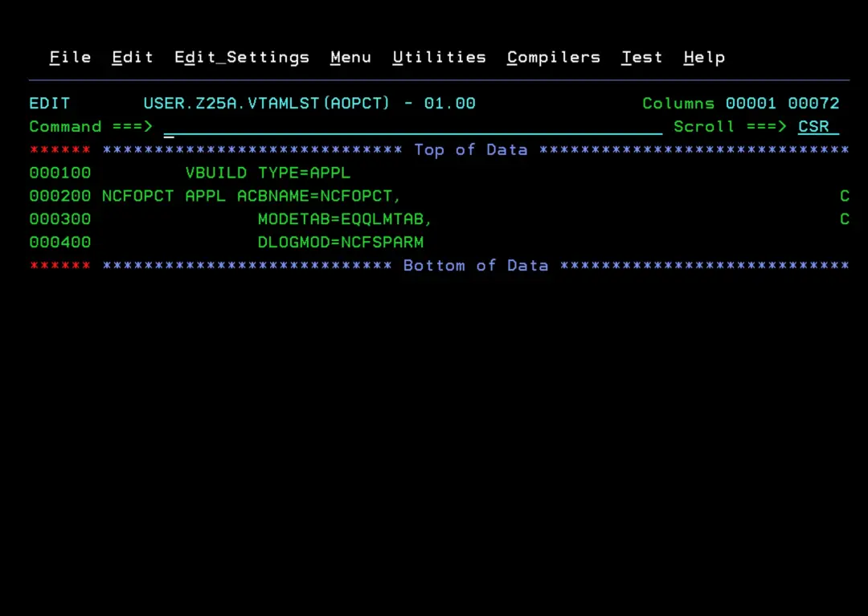Open the Utilities menu
The width and height of the screenshot is (868, 616).
coord(439,58)
